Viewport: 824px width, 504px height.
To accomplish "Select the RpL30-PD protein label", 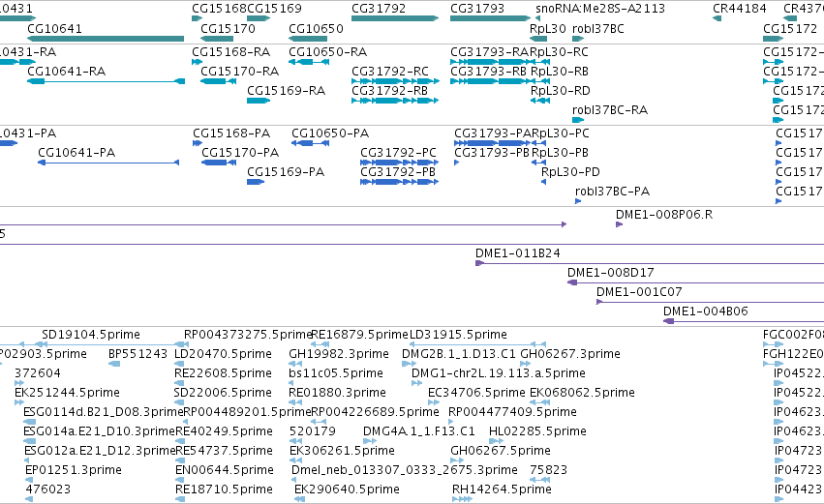I will coord(570,171).
